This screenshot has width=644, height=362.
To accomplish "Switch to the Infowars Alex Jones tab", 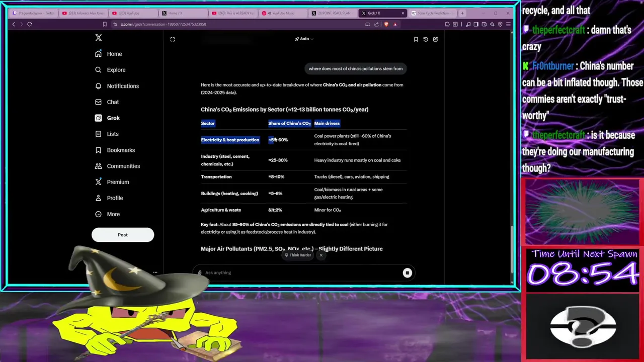I will coord(83,13).
